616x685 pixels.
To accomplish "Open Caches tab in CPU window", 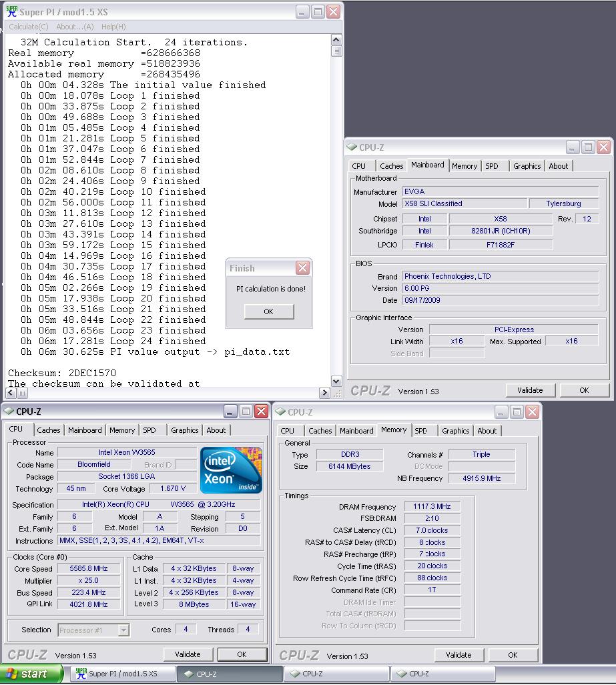I will click(49, 430).
